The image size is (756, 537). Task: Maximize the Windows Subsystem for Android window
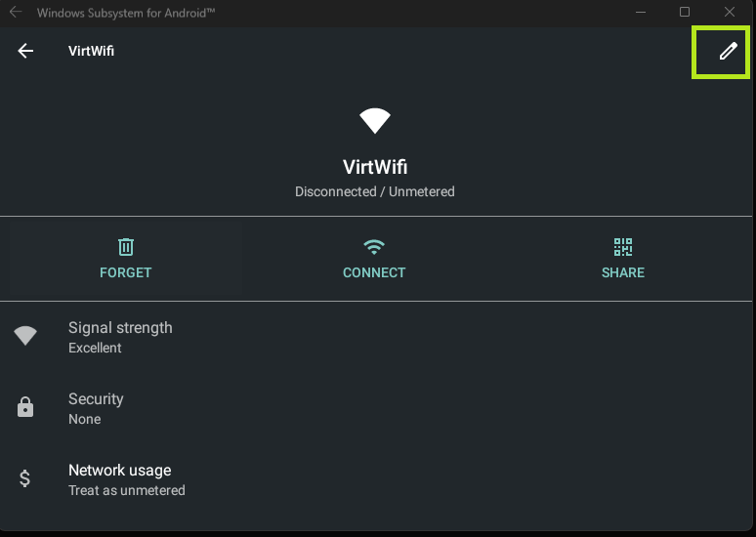685,13
